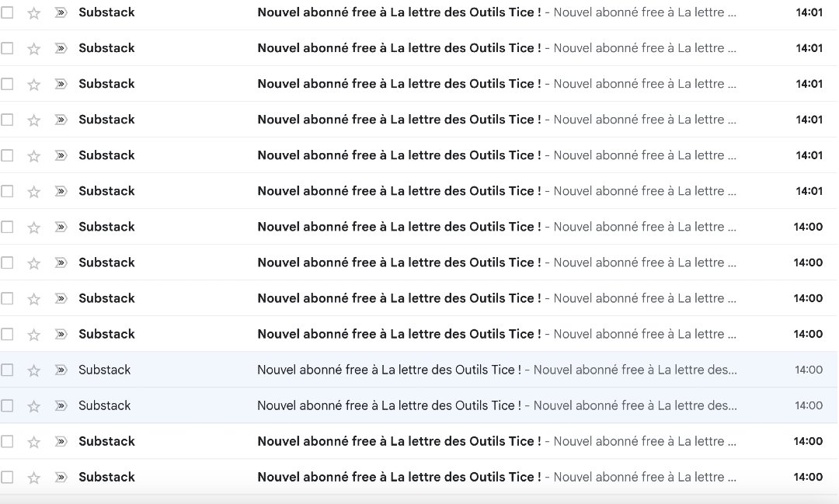Star the upper of the two read emails
Viewport: 839px width, 504px height.
(33, 370)
